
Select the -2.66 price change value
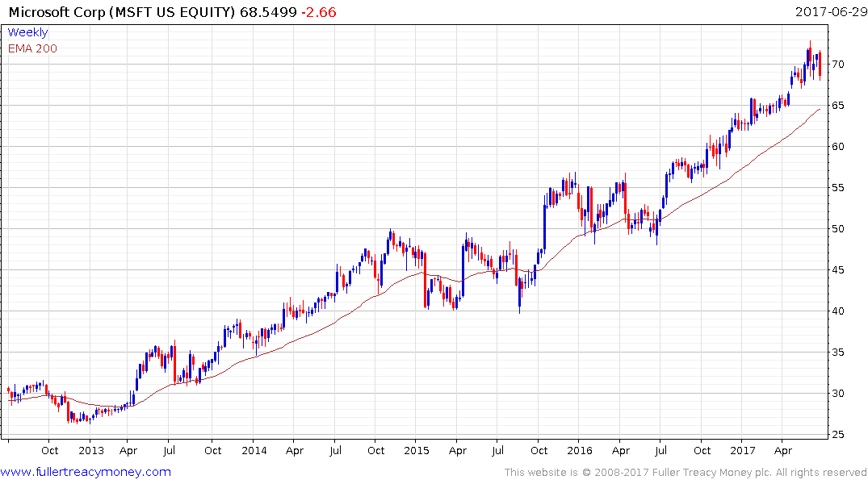[319, 12]
